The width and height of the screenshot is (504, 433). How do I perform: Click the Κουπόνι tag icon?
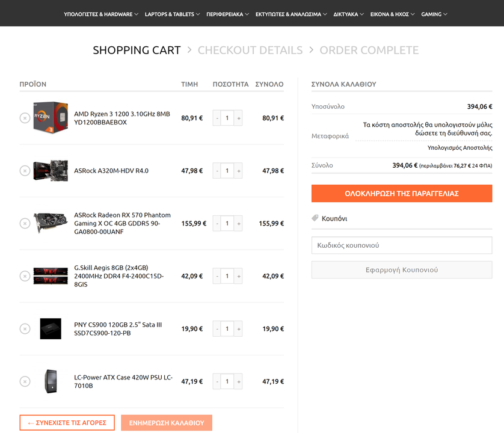coord(315,218)
